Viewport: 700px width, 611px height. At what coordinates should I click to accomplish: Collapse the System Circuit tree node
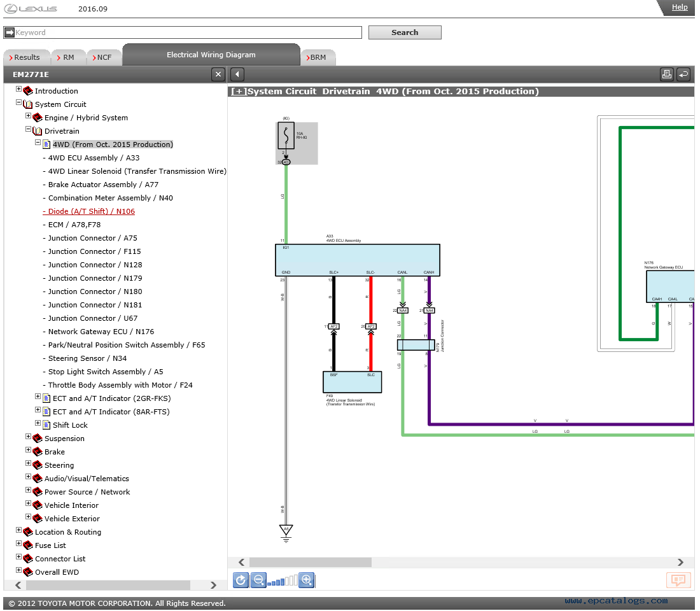point(18,102)
